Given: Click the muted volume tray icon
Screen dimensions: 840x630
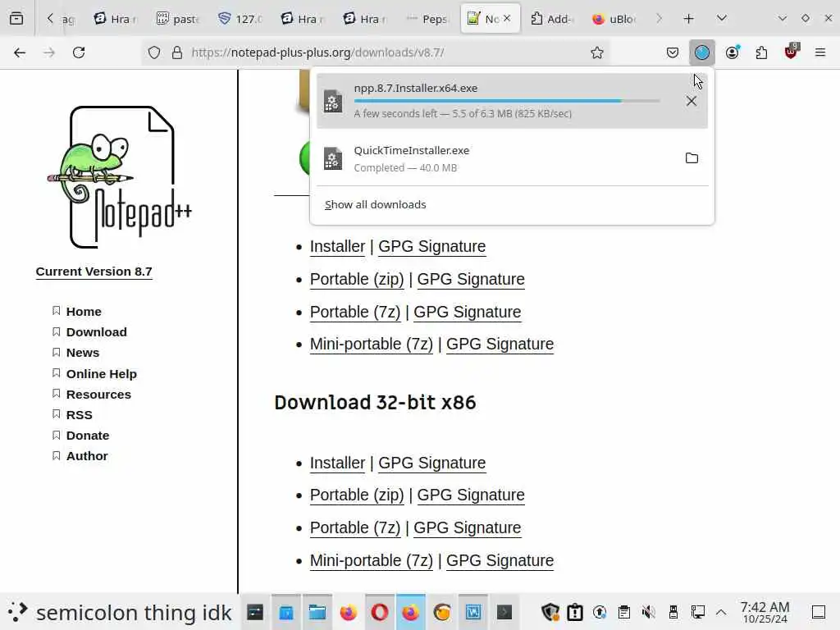Looking at the screenshot, I should (648, 612).
